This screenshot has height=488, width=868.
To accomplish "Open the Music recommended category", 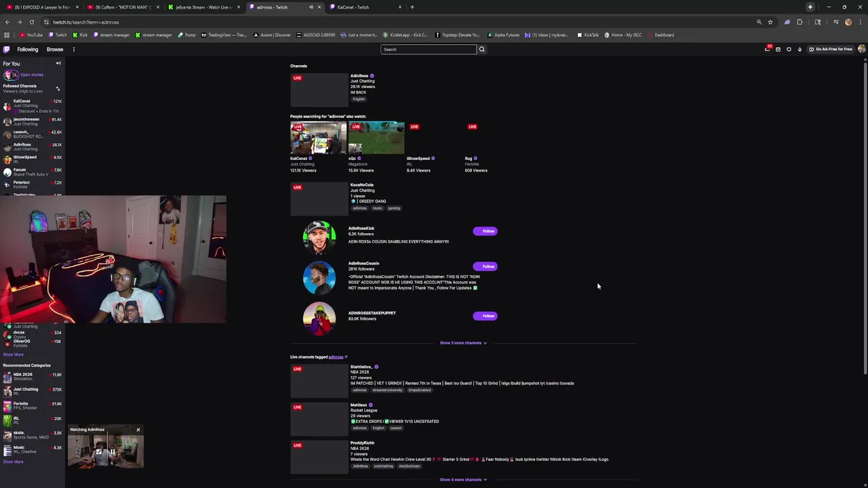I will tap(33, 449).
